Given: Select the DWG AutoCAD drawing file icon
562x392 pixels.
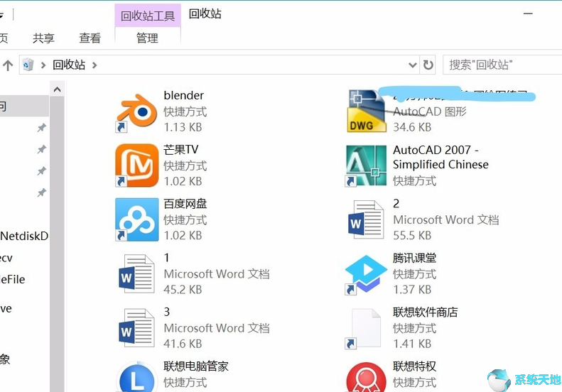Looking at the screenshot, I should (367, 111).
